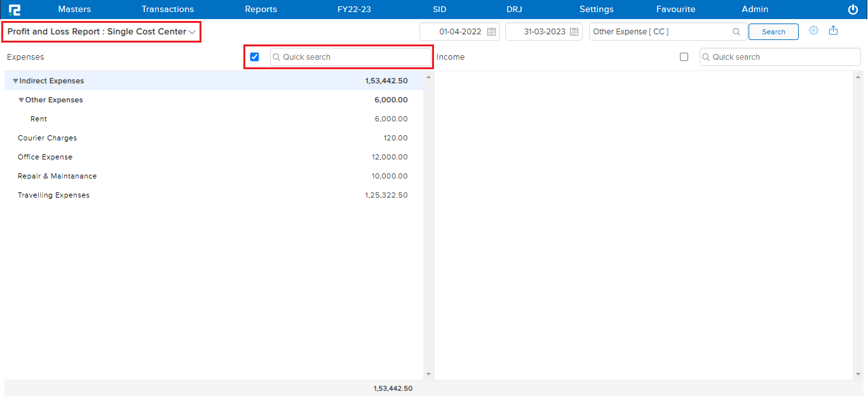Click the power logout icon
Image resolution: width=868 pixels, height=397 pixels.
point(853,10)
